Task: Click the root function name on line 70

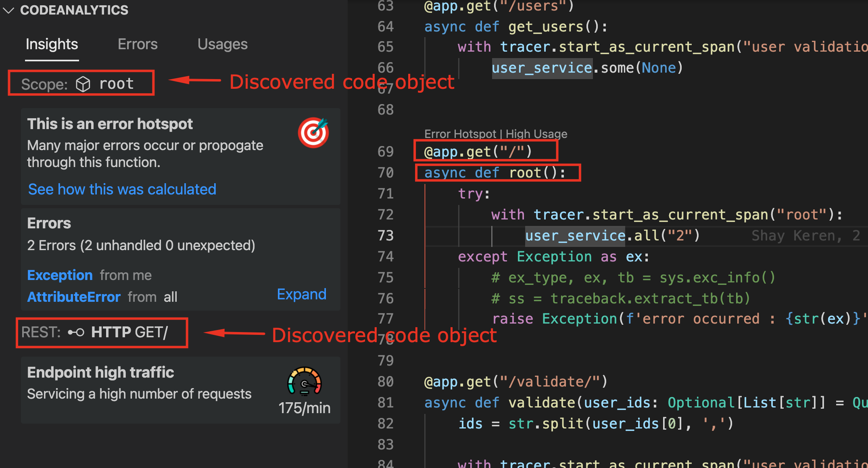Action: (524, 173)
